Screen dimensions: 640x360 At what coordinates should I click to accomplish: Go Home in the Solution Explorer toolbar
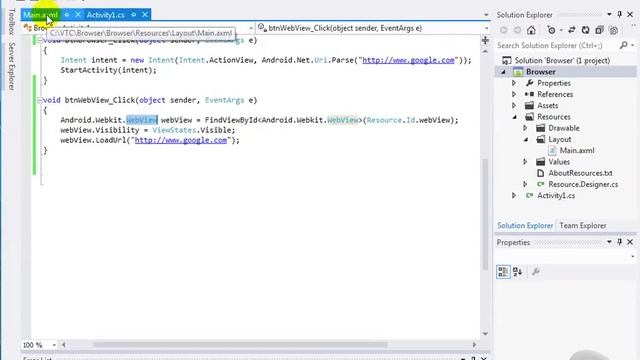pyautogui.click(x=531, y=30)
